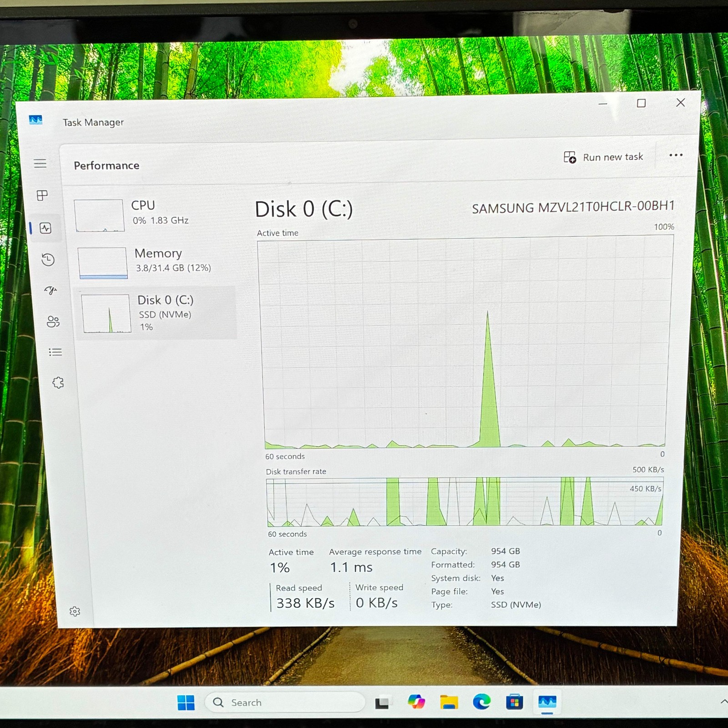Select the Performance page sidebar icon
This screenshot has width=728, height=728.
pos(45,228)
